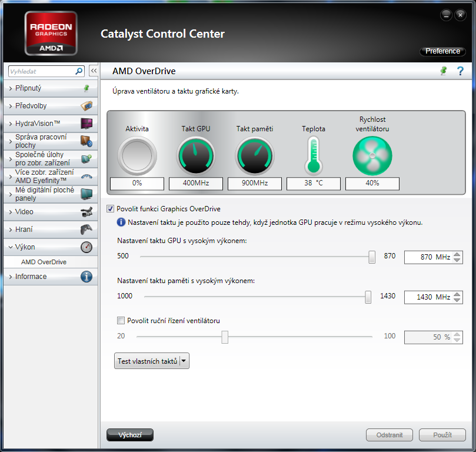Click the search magnifier icon

coord(79,71)
